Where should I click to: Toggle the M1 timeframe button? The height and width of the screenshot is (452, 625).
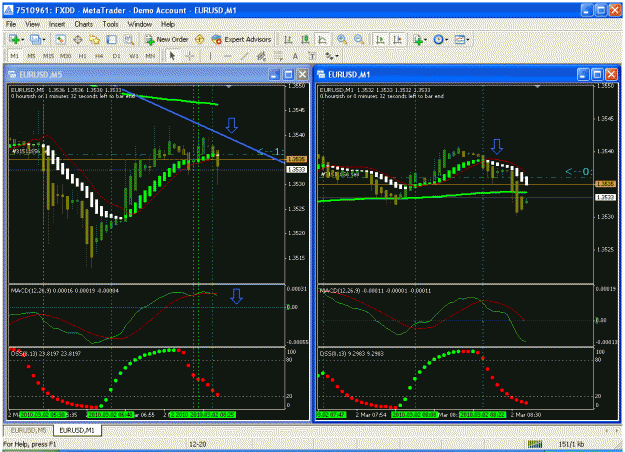[x=14, y=56]
